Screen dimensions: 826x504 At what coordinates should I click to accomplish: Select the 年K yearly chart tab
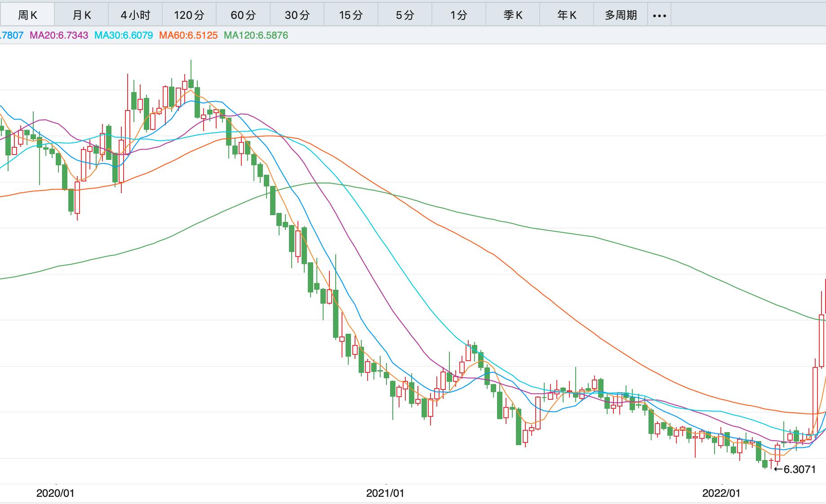tap(567, 15)
